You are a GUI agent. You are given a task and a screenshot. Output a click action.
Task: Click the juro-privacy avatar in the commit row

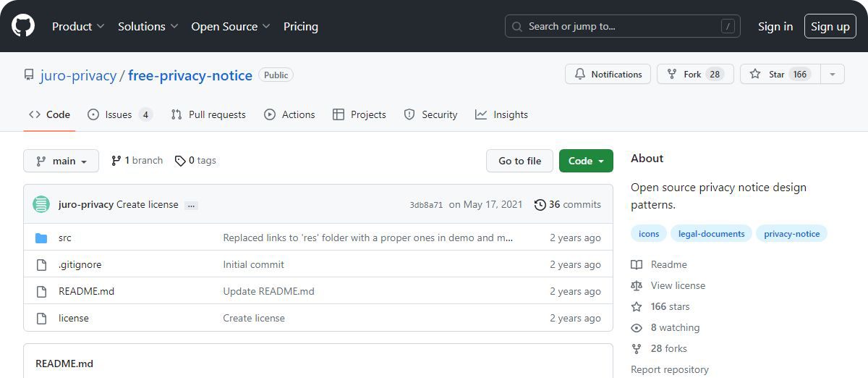click(41, 204)
